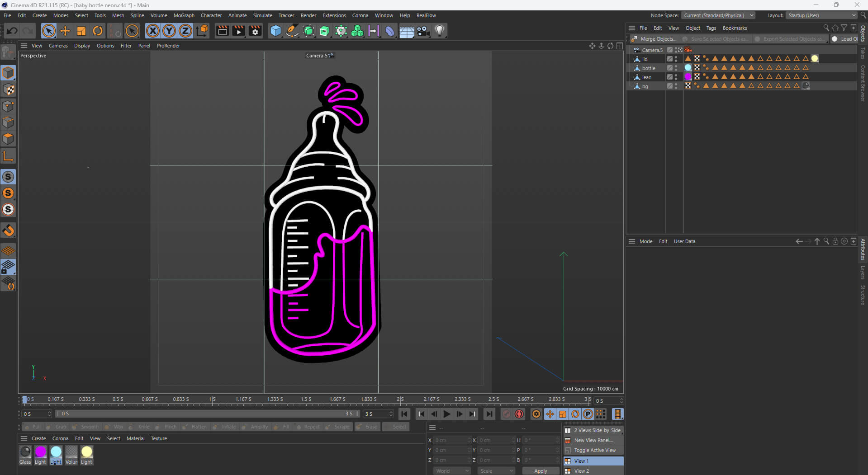
Task: Open the Simulate menu
Action: pos(262,15)
